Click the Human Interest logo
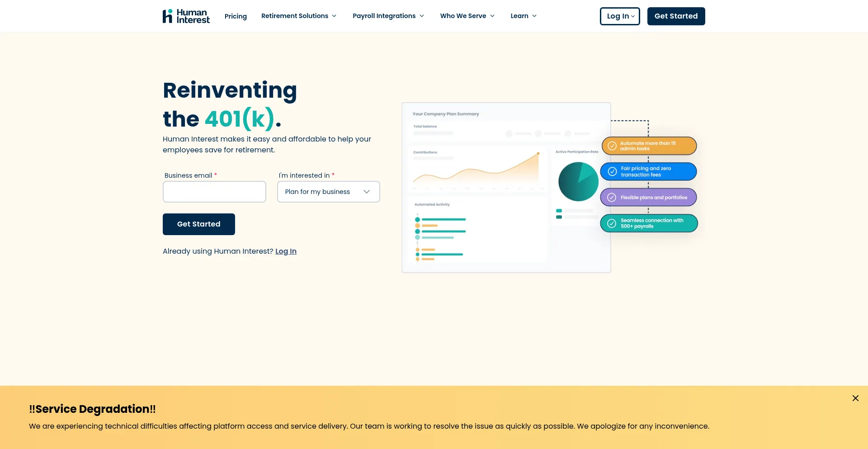Image resolution: width=868 pixels, height=449 pixels. point(186,16)
